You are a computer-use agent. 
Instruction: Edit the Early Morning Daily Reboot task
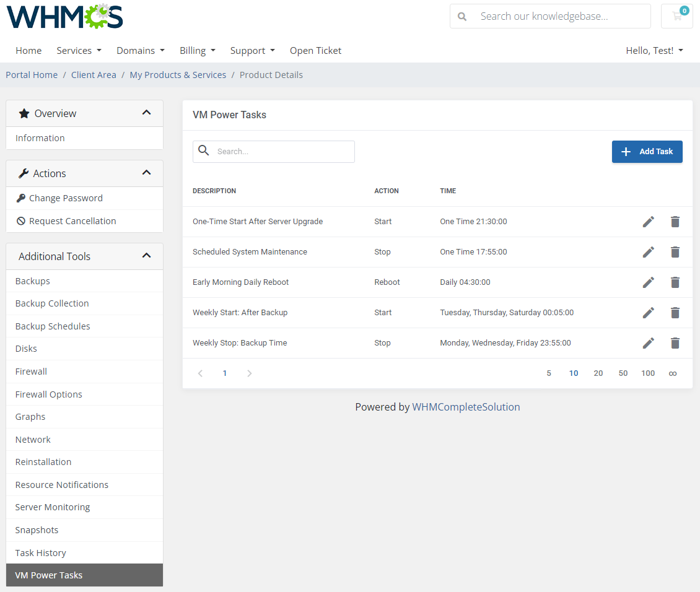[648, 282]
